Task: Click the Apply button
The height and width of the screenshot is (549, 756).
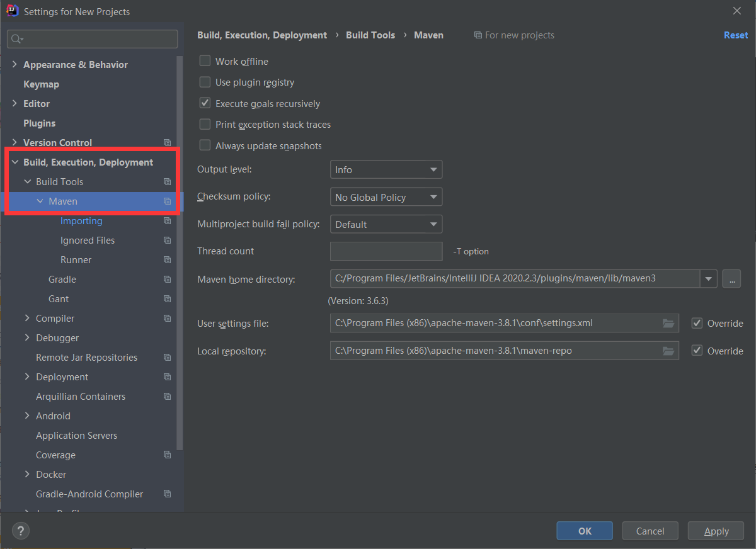Action: click(716, 531)
